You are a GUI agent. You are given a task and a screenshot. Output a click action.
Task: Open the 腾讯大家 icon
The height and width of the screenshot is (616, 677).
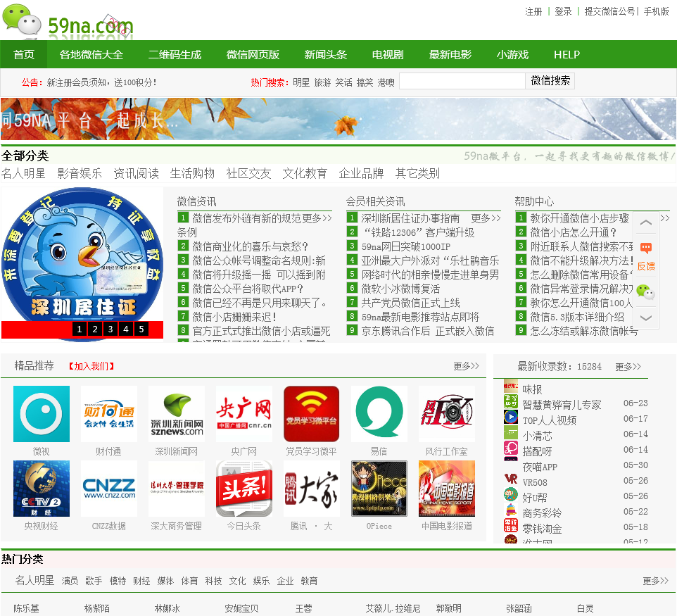pos(311,489)
